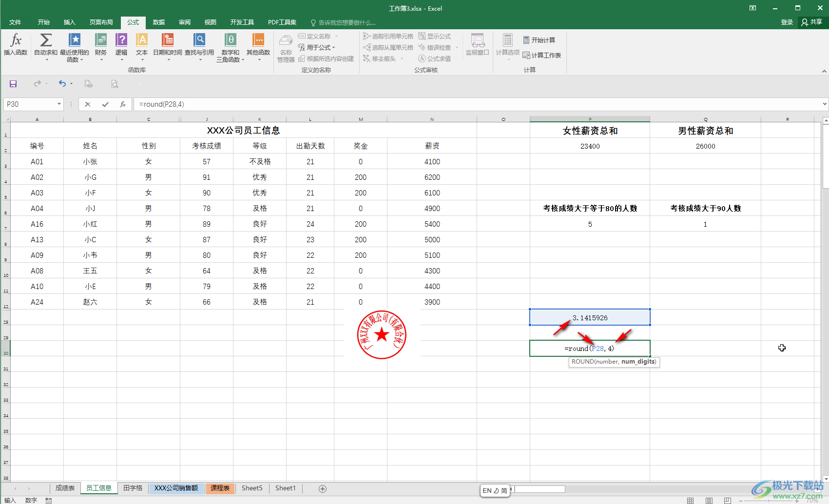
Task: Click the Tell me search box
Action: coord(344,22)
